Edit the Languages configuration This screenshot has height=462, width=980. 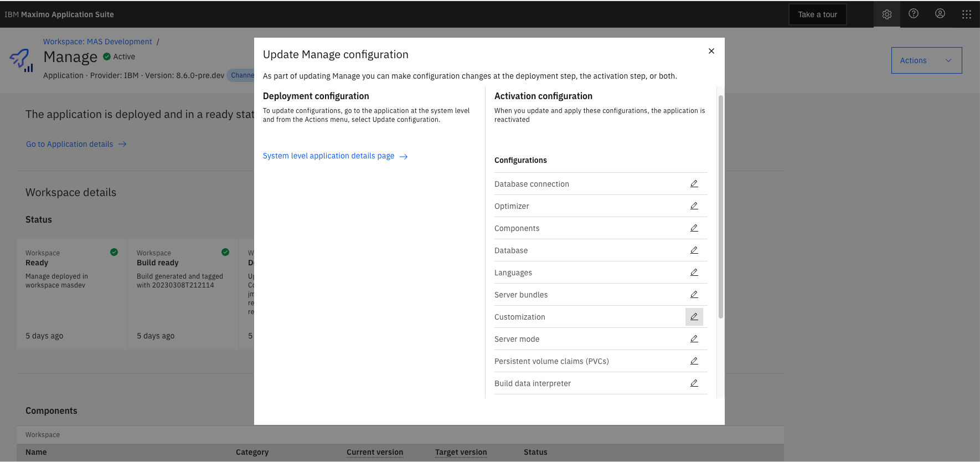(694, 273)
